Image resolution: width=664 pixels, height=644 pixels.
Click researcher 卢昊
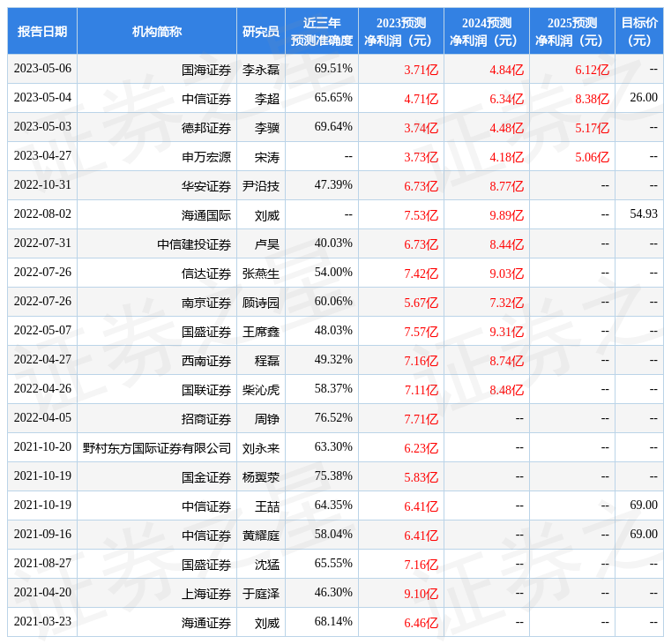267,244
